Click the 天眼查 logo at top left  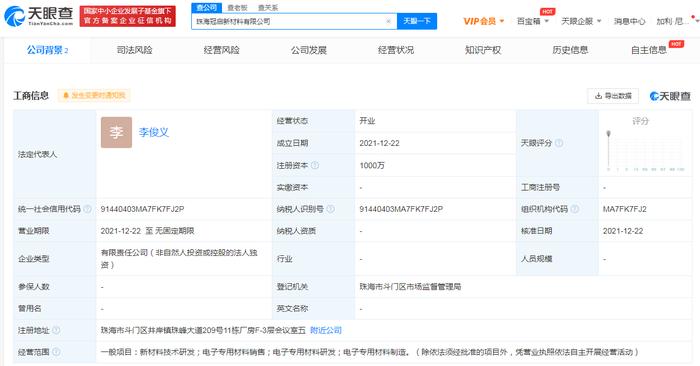click(x=38, y=16)
